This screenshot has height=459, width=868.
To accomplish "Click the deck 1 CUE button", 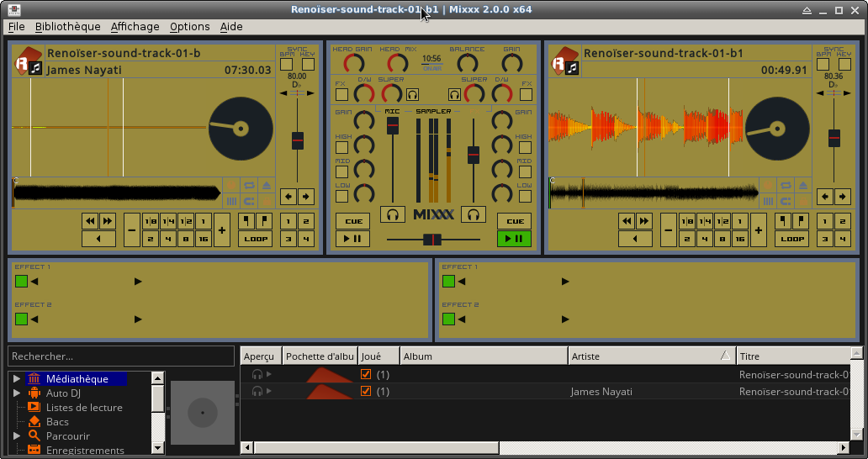I will [x=353, y=221].
